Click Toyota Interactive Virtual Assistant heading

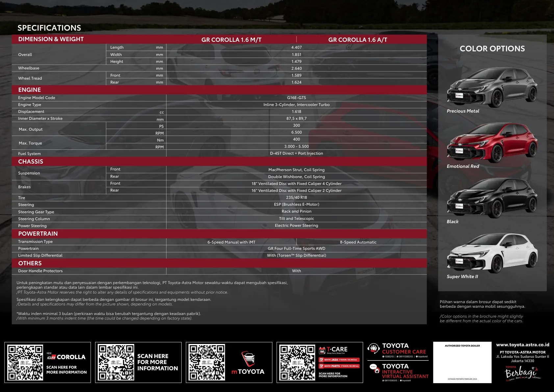pos(405,371)
